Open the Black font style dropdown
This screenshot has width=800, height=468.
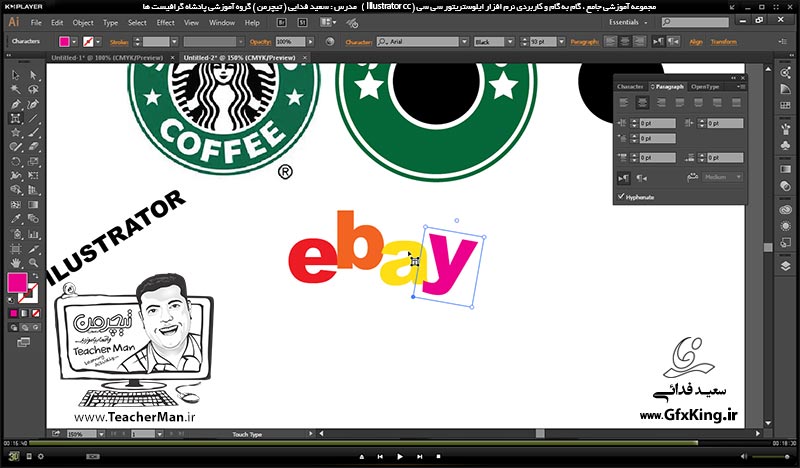[x=510, y=42]
